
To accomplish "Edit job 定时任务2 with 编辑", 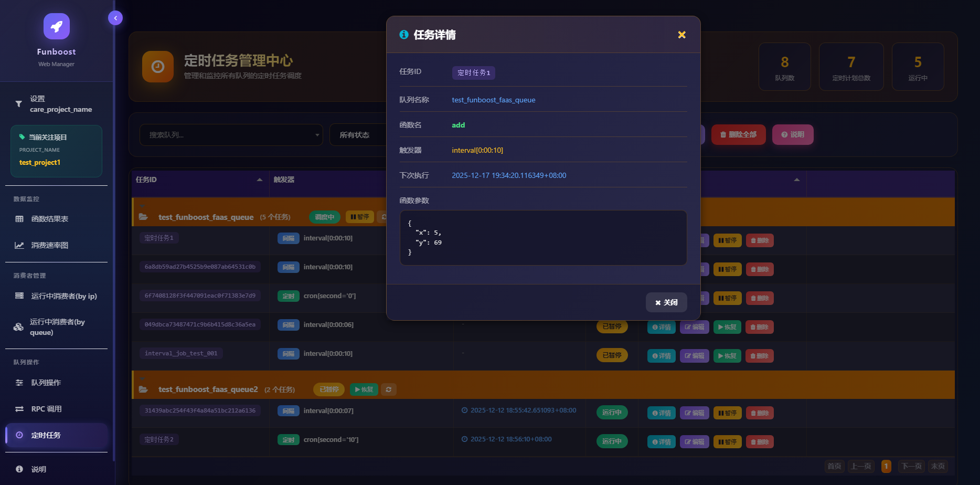I will pos(695,442).
